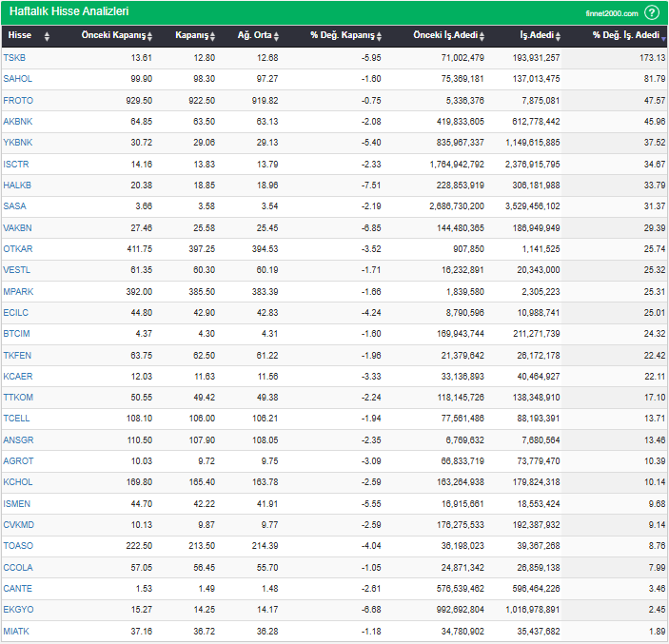Click % Değ. İş. Adedi header text

(626, 35)
